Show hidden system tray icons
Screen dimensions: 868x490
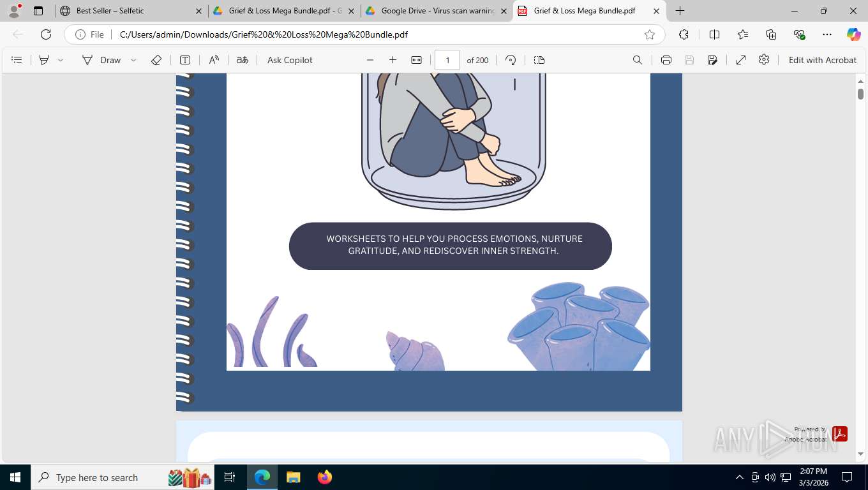tap(740, 477)
